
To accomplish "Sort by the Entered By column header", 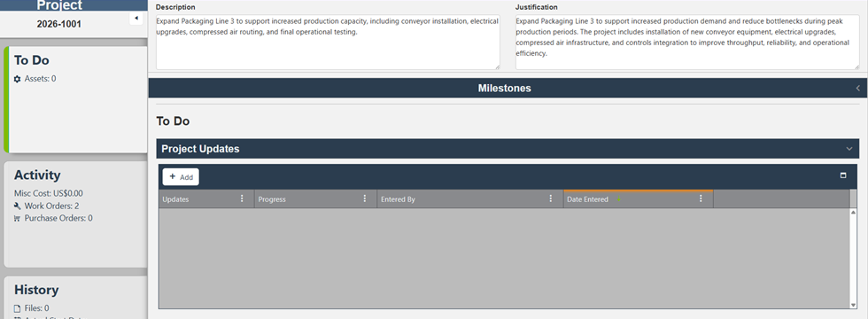I will click(398, 199).
